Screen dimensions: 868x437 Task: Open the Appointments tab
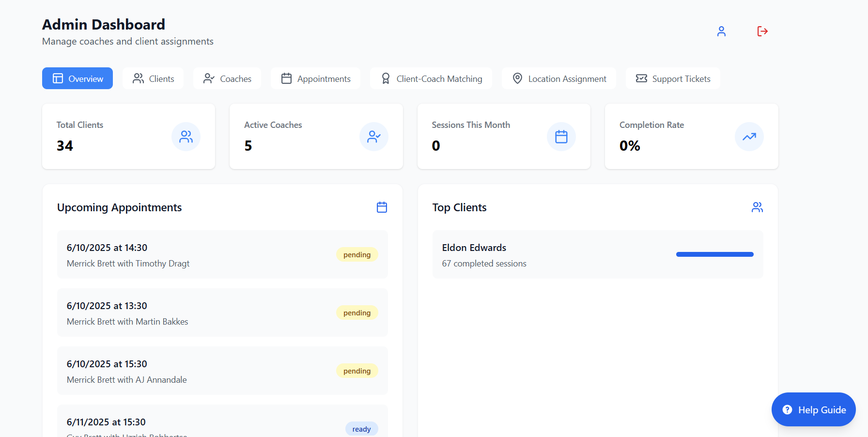315,78
